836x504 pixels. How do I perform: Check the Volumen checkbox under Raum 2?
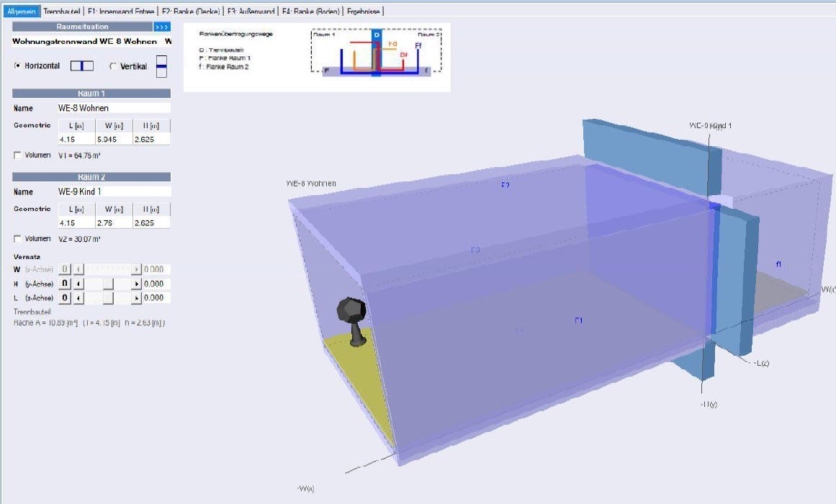(17, 238)
